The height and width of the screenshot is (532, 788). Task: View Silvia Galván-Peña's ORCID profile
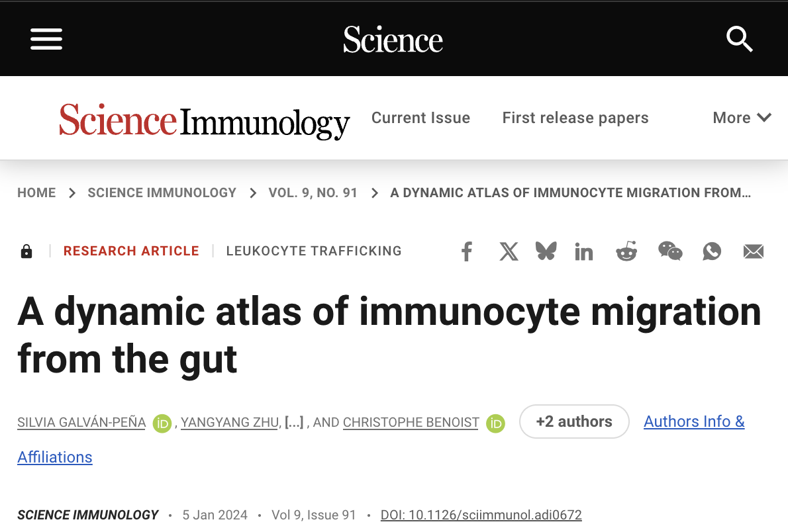click(162, 423)
